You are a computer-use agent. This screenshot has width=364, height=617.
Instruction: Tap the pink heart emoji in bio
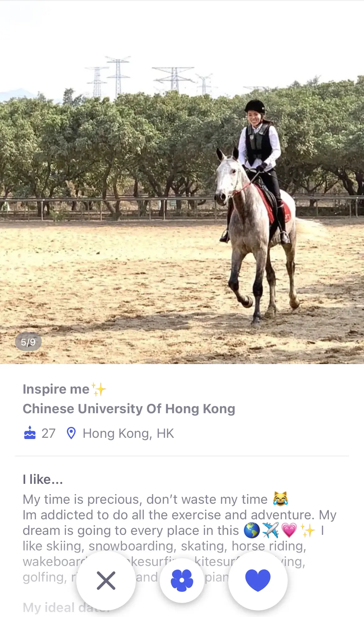click(289, 530)
